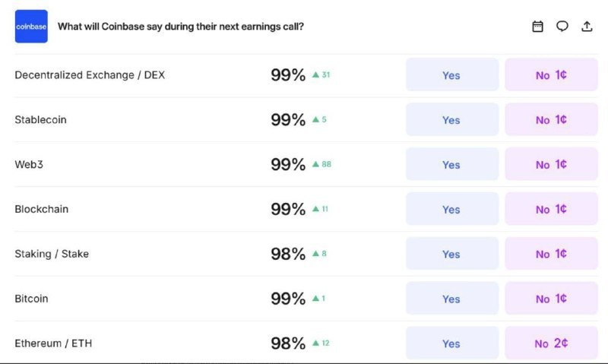Open the Bitcoin row label
This screenshot has height=364, width=608.
click(x=31, y=299)
